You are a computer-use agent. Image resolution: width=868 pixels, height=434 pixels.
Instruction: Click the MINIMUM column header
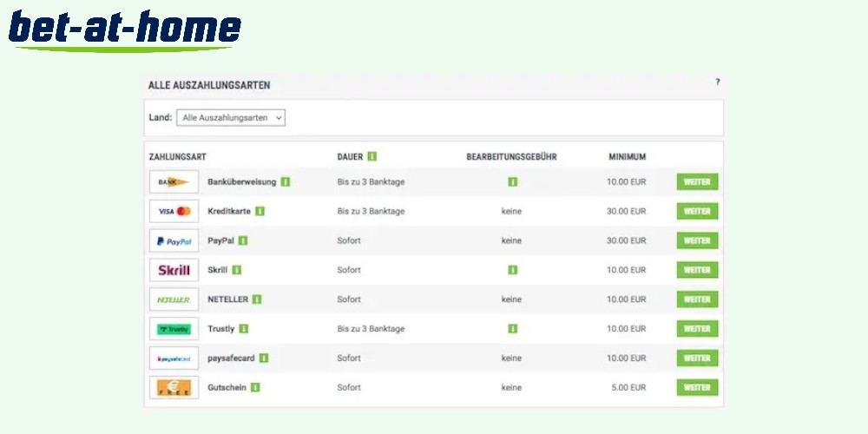(628, 156)
